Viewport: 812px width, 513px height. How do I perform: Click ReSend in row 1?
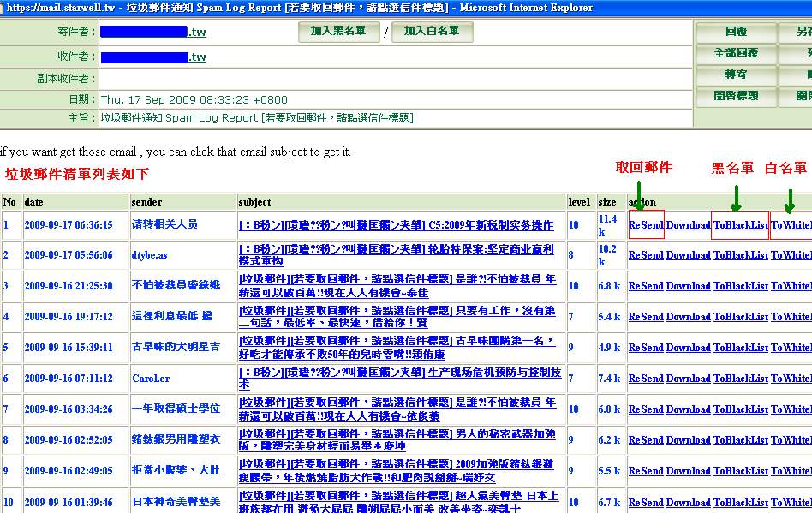[646, 225]
